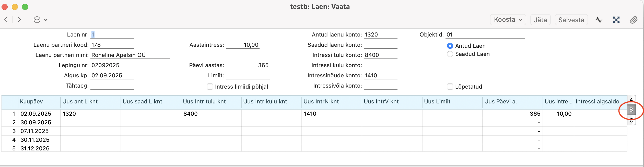Click the Tähtaeg date field
Image resolution: width=644 pixels, height=167 pixels.
[x=112, y=86]
